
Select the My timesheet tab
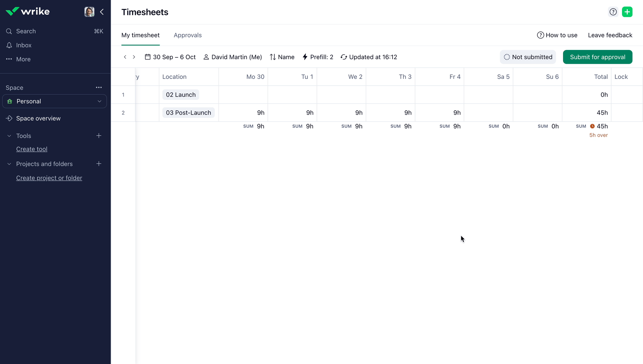(140, 35)
